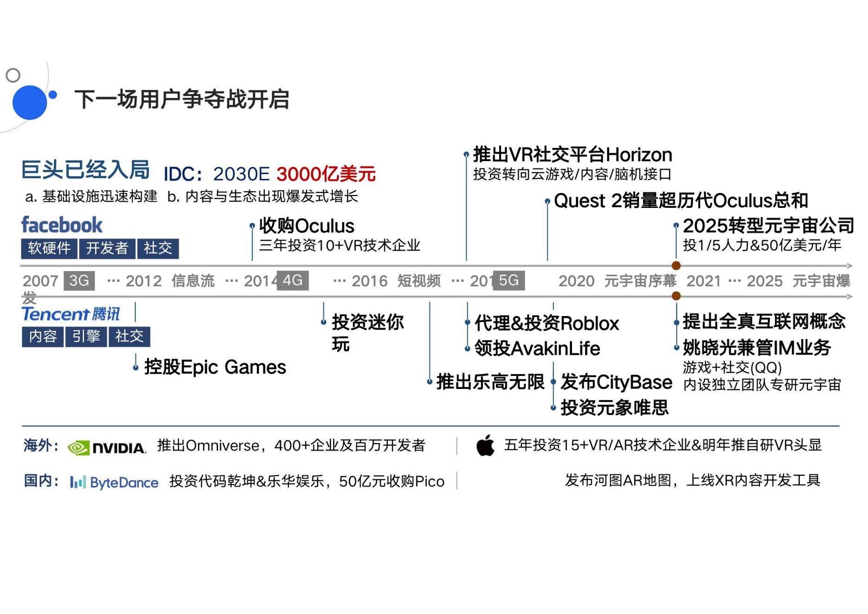Click the 国内 label
The width and height of the screenshot is (868, 614).
pos(41,480)
